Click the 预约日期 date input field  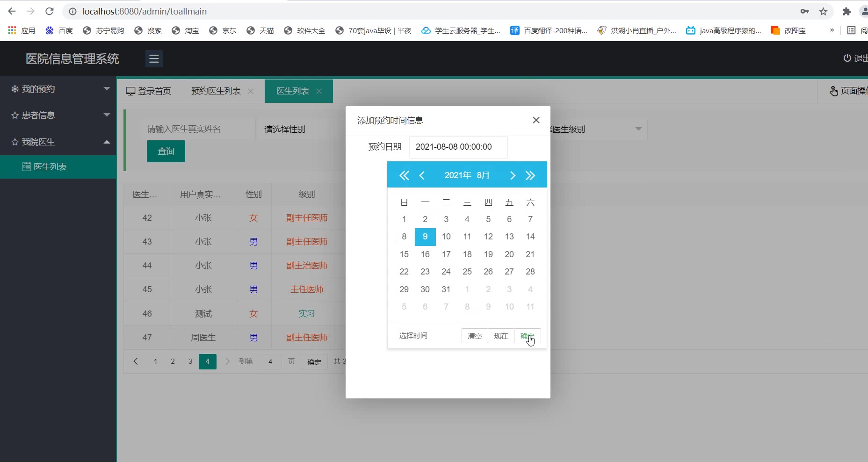458,147
